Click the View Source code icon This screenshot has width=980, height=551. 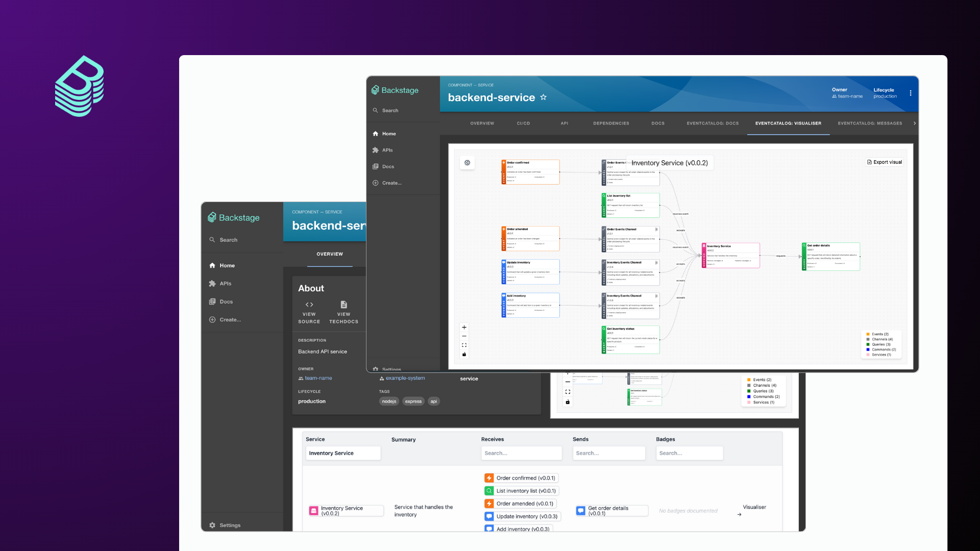(309, 305)
